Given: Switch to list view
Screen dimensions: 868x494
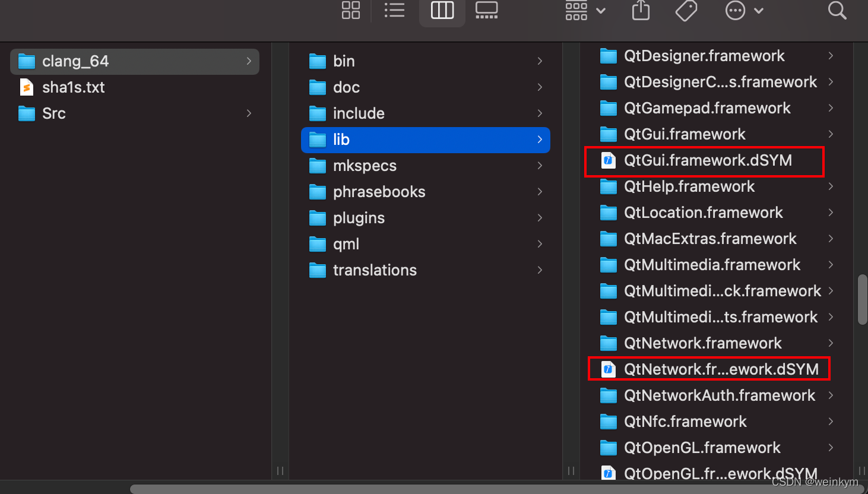Looking at the screenshot, I should pyautogui.click(x=394, y=10).
